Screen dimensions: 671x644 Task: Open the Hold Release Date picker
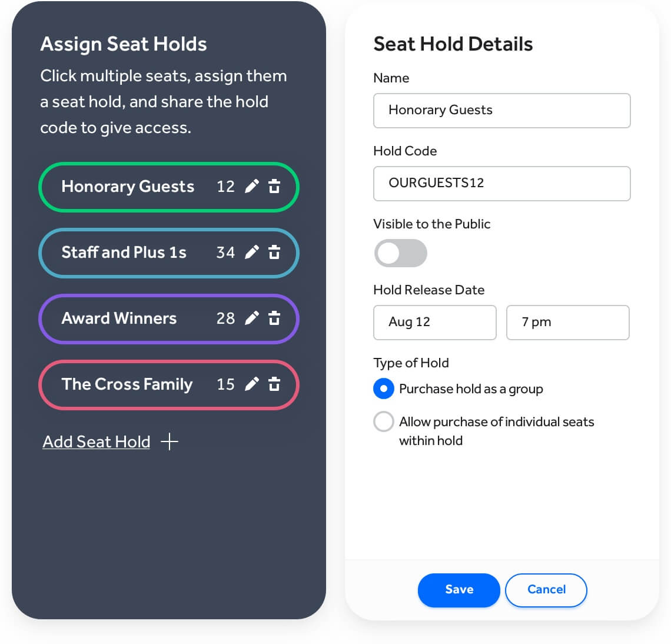[x=434, y=323]
